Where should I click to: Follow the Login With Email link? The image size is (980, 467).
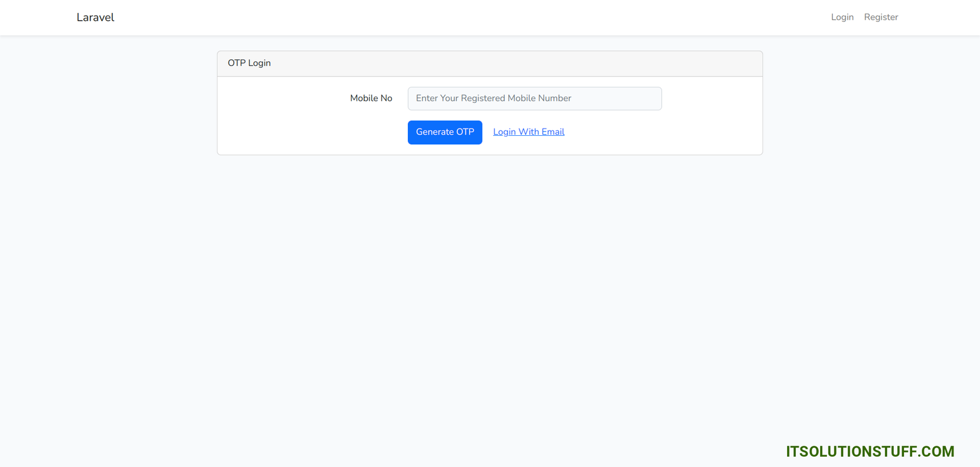(x=529, y=132)
